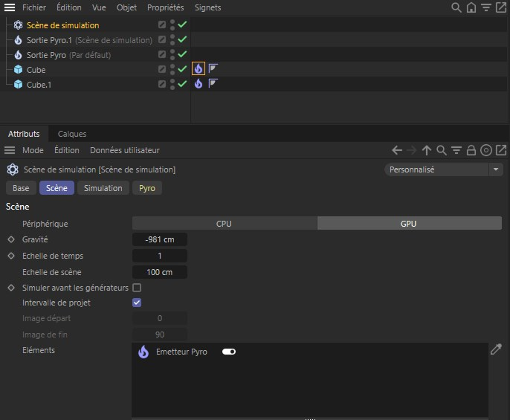Image resolution: width=510 pixels, height=420 pixels.
Task: Click the eyedropper picker beside Eléments list
Action: coord(496,350)
